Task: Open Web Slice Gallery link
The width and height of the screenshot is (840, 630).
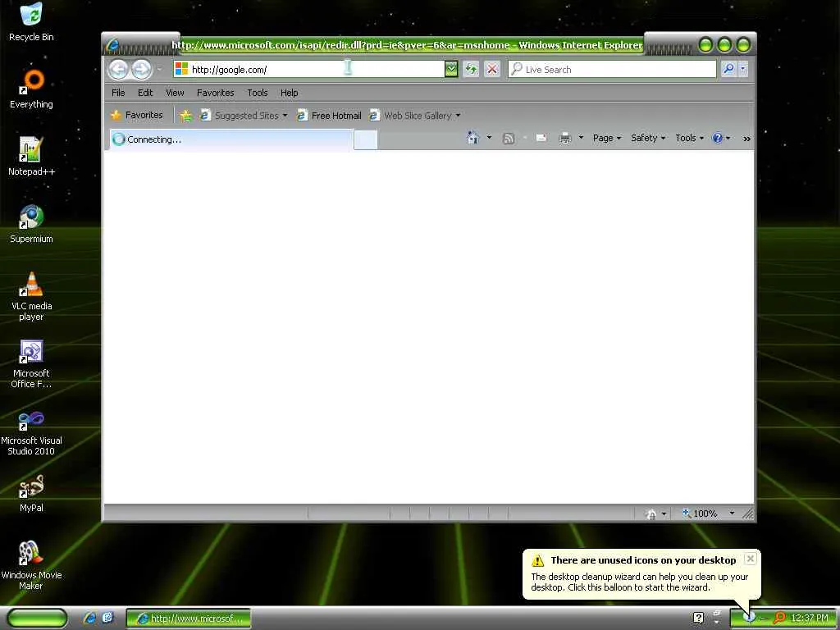Action: (415, 115)
